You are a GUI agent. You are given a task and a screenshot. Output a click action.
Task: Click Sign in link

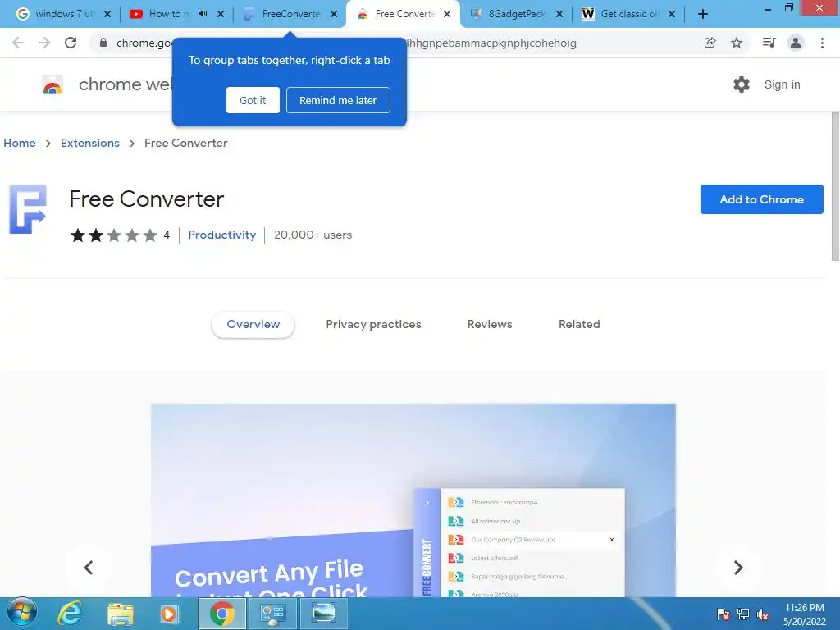click(782, 84)
